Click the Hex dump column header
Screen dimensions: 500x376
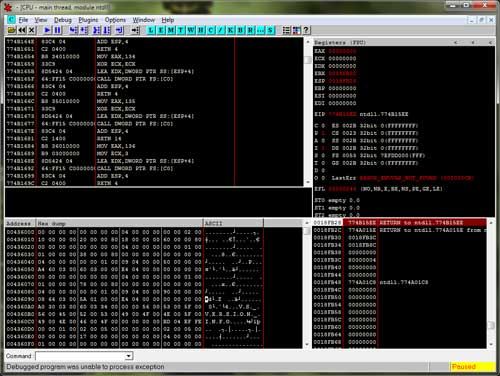pos(119,223)
